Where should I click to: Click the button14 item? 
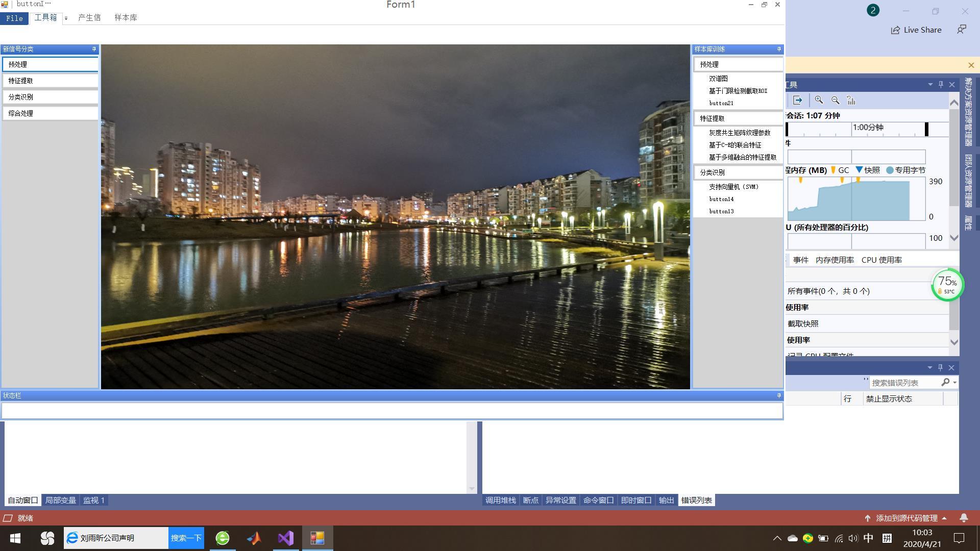pyautogui.click(x=721, y=199)
